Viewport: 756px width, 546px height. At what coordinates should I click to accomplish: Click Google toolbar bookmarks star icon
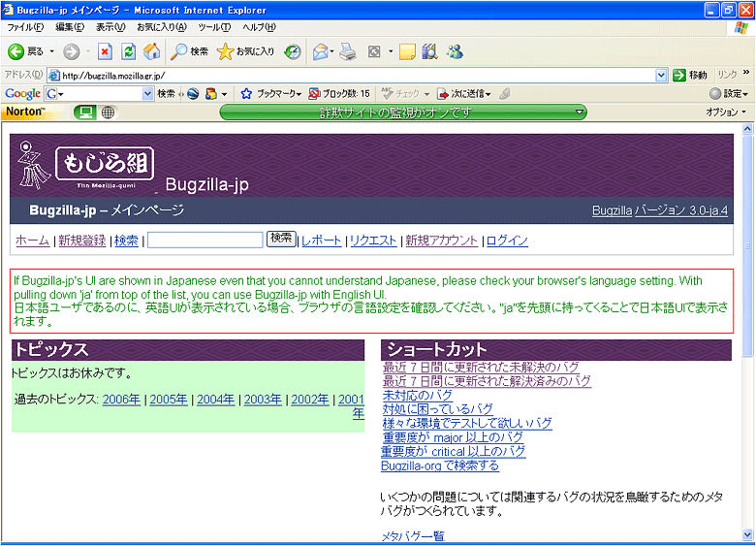[246, 93]
